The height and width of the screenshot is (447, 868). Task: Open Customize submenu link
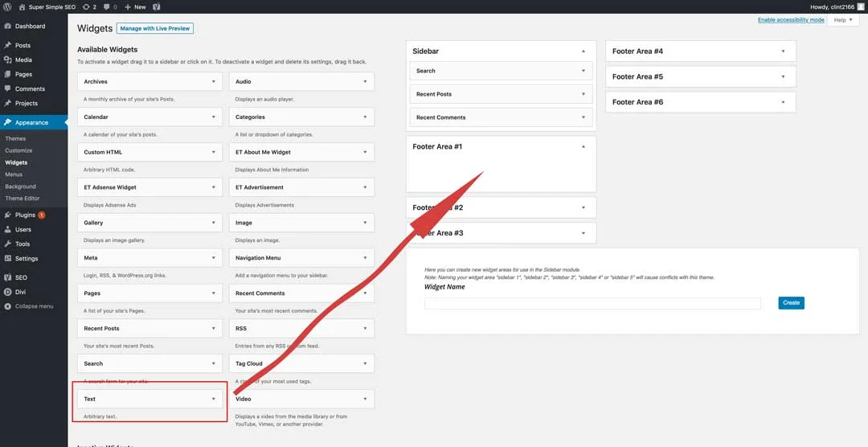[18, 150]
